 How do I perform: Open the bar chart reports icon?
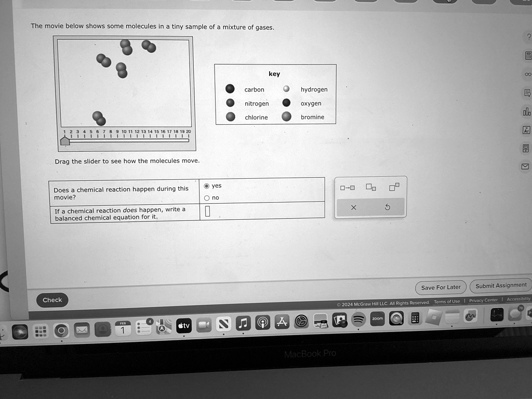pos(526,112)
